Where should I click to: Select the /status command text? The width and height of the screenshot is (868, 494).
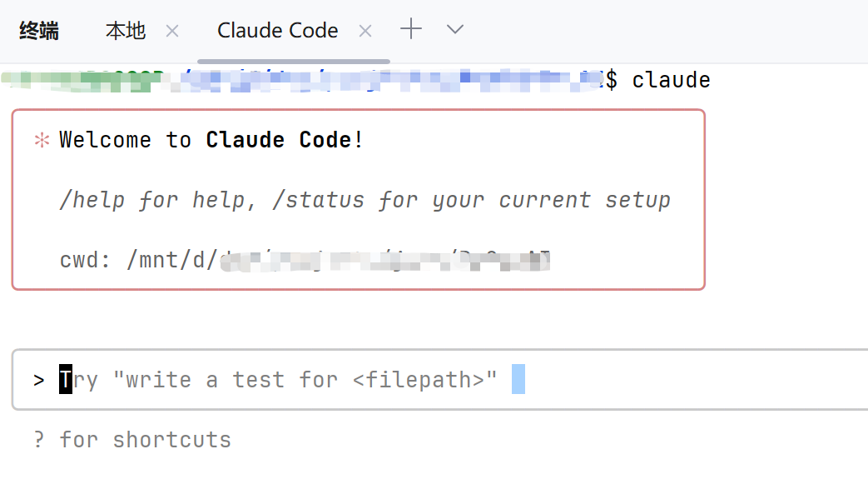pyautogui.click(x=320, y=199)
